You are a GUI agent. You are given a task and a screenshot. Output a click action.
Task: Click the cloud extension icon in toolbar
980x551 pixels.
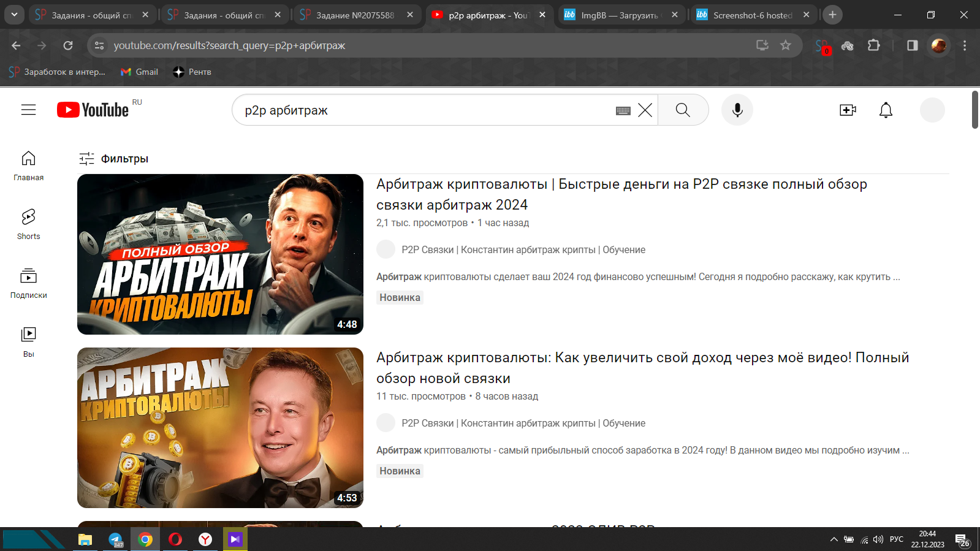(x=847, y=45)
